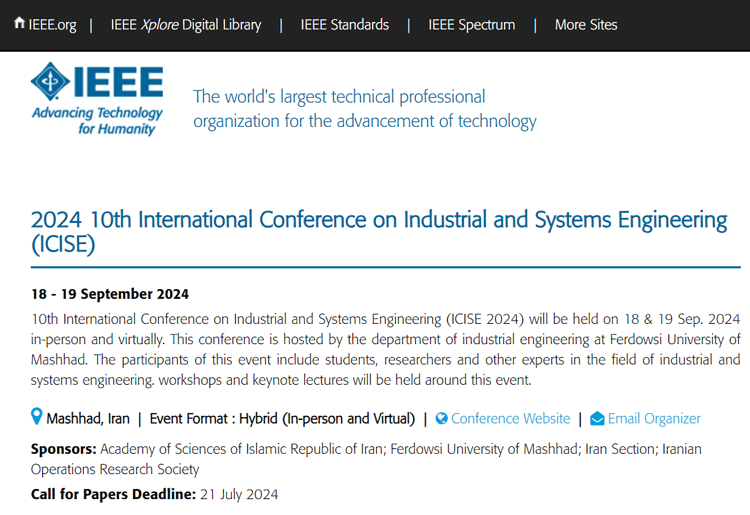Visit the IEEE Spectrum link
The image size is (750, 515).
tap(472, 25)
